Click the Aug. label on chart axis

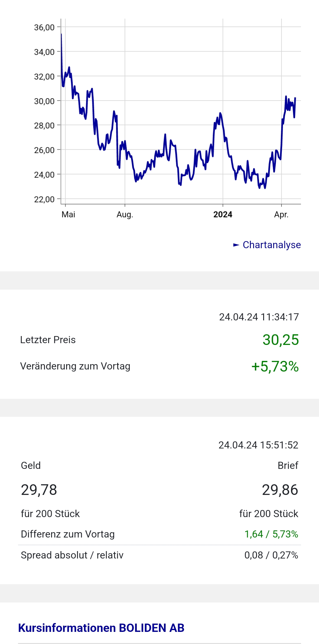tap(125, 214)
